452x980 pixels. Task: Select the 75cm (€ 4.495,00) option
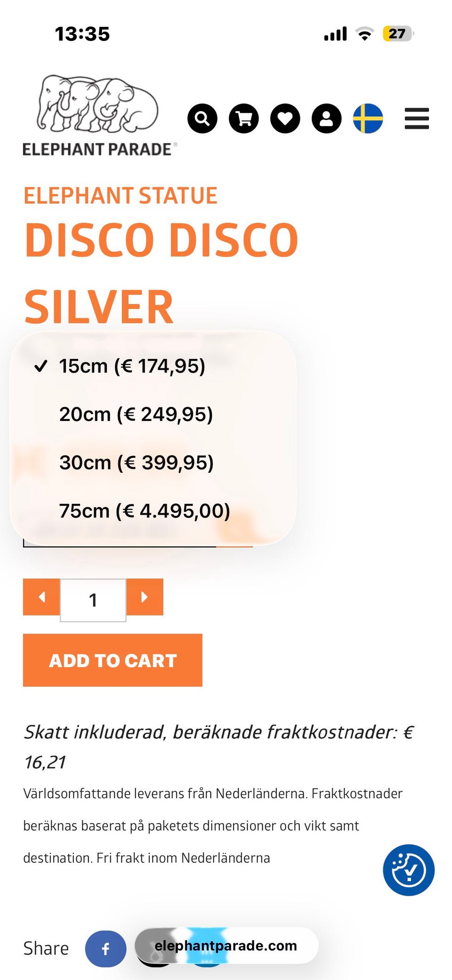point(144,511)
